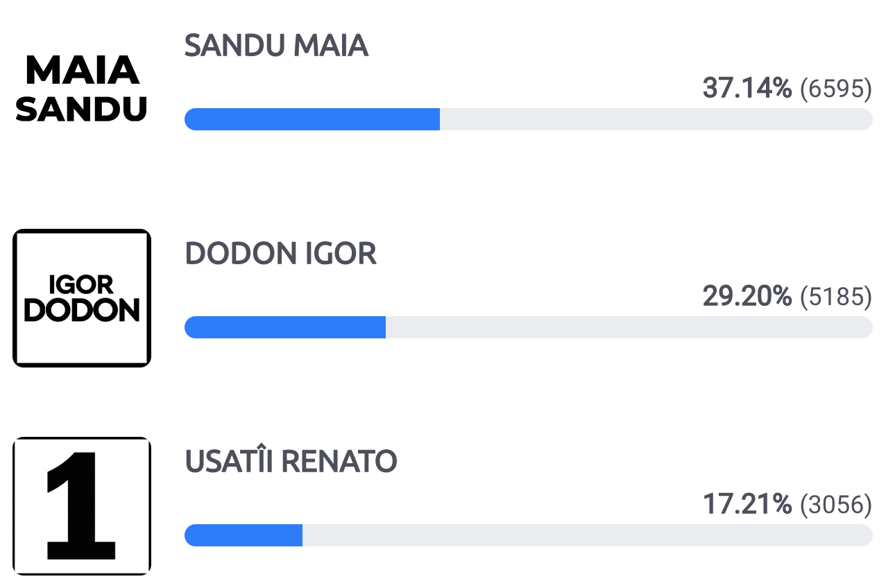Click the 29.20% result value
This screenshot has width=895, height=588.
tap(747, 296)
